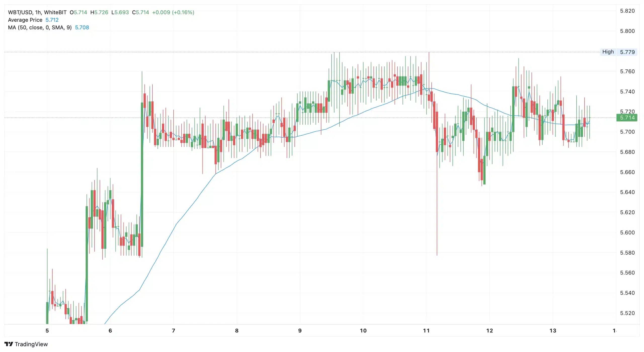Screen dimensions: 644x352
Task: Click the MA value 5.708
Action: coord(82,27)
